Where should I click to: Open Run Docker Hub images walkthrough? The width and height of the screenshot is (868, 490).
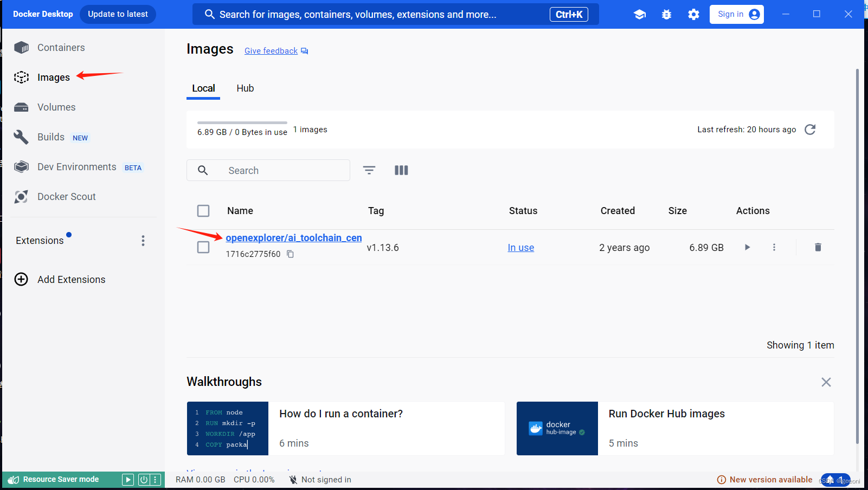pos(675,428)
